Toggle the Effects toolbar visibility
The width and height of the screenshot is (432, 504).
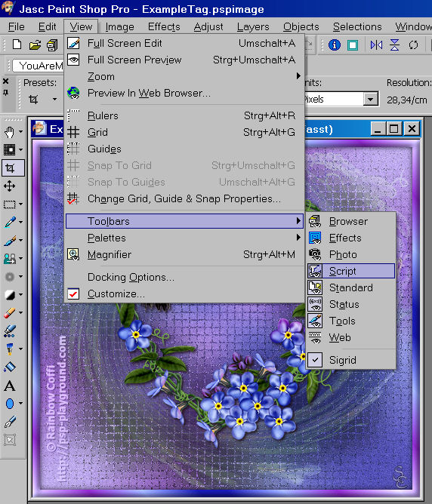350,238
